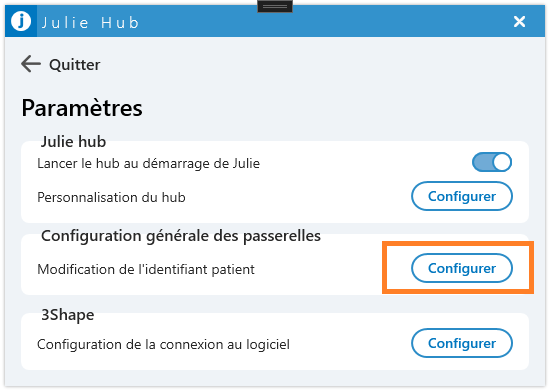The width and height of the screenshot is (550, 392).
Task: Click Modification de l'identifiant patient label
Action: 146,270
